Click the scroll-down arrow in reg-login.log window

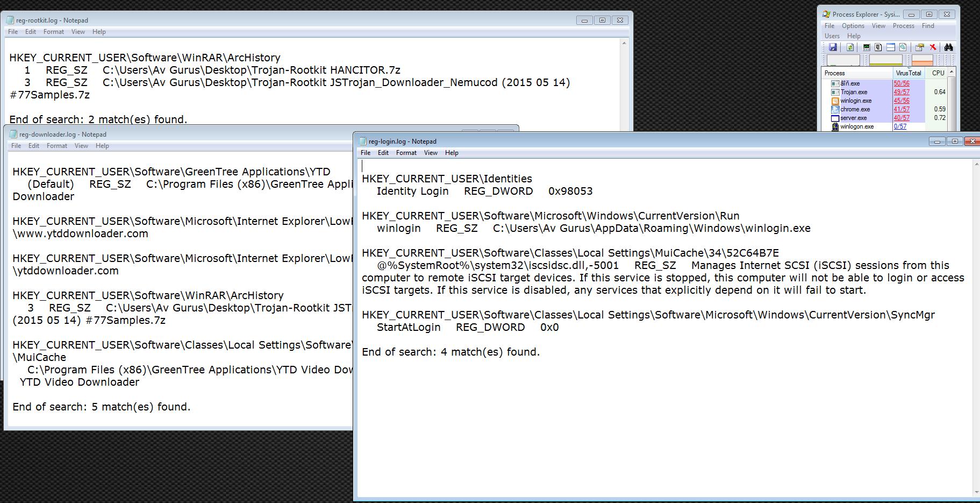pos(976,492)
